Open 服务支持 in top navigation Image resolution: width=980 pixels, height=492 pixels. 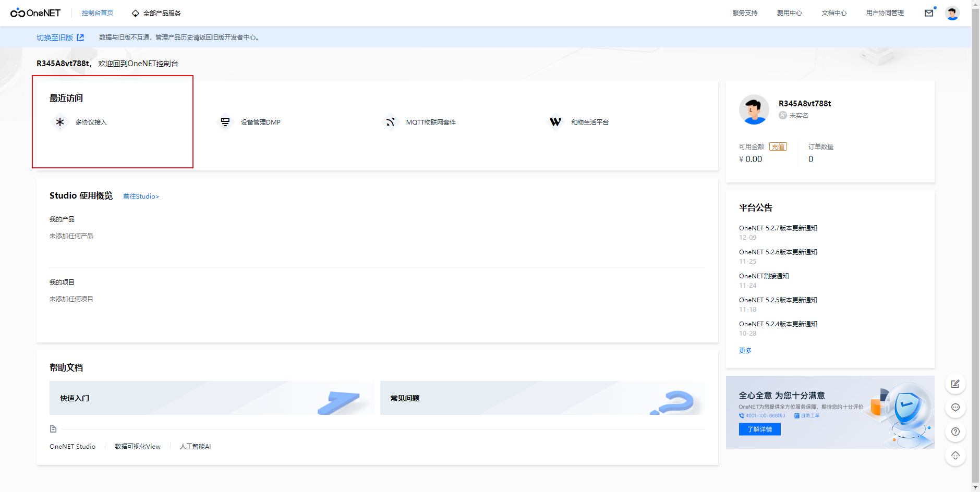coord(745,13)
